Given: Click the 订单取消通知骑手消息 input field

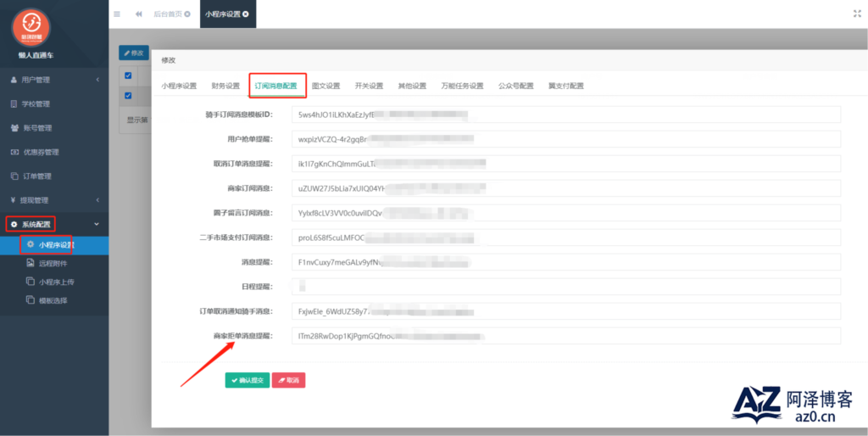Looking at the screenshot, I should pyautogui.click(x=566, y=311).
